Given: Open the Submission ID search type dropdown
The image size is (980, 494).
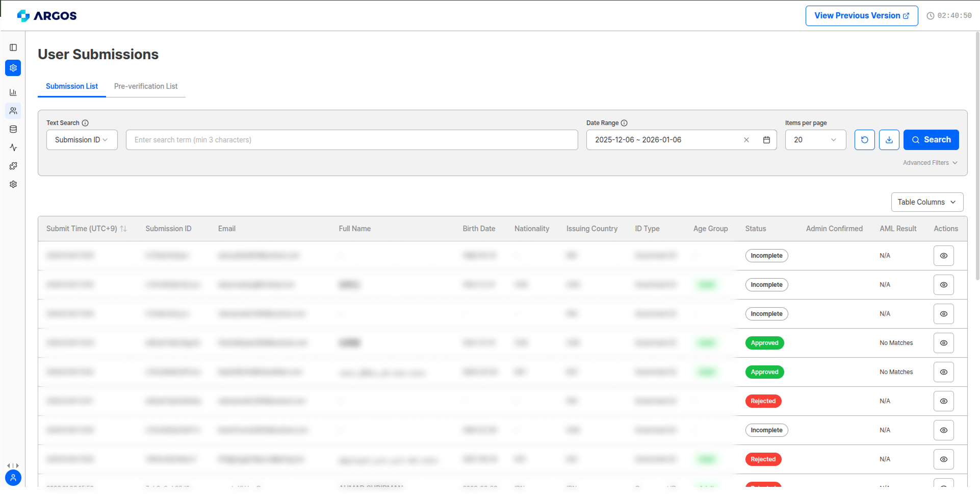Looking at the screenshot, I should [x=82, y=139].
